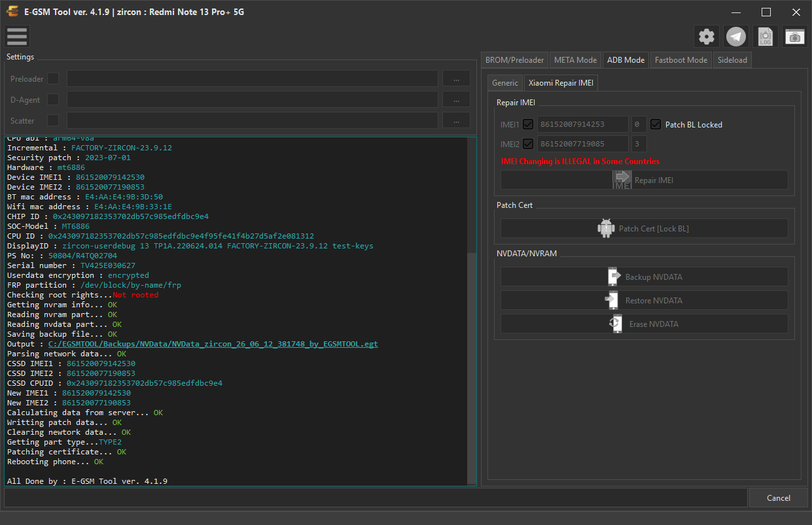Enable the D-Agent checkbox
Image resolution: width=812 pixels, height=525 pixels.
pos(53,99)
